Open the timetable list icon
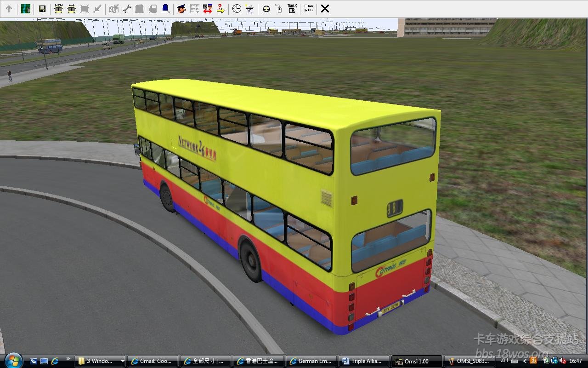This screenshot has height=368, width=588. click(194, 9)
